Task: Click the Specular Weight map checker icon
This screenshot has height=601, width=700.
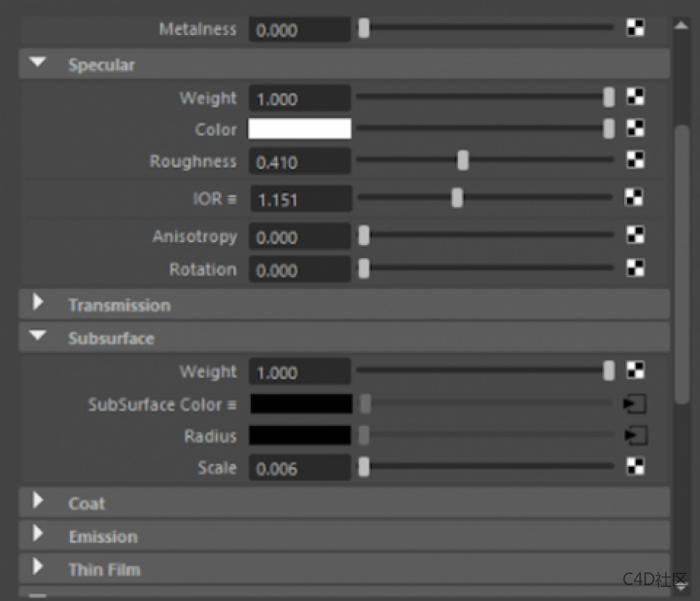Action: (x=635, y=97)
